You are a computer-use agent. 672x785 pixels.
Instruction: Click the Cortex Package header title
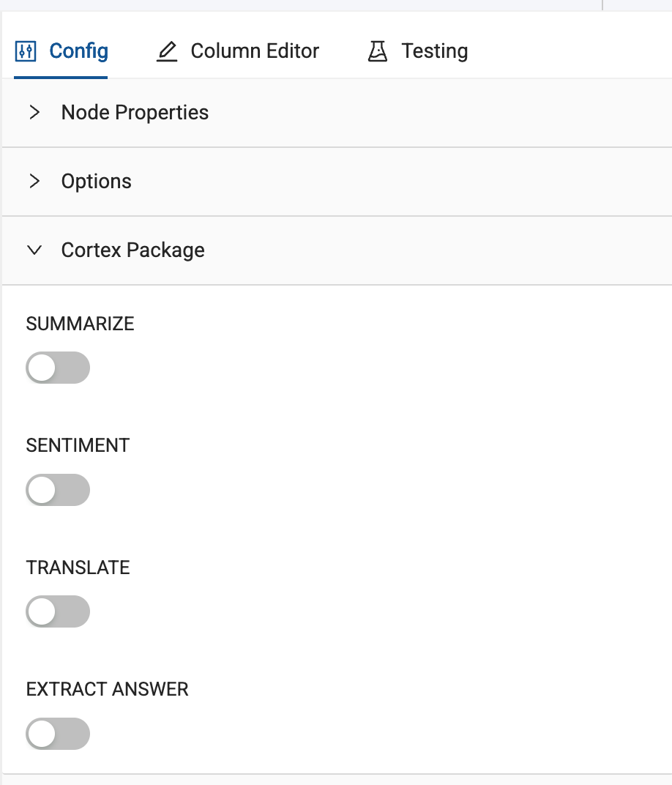pyautogui.click(x=132, y=250)
